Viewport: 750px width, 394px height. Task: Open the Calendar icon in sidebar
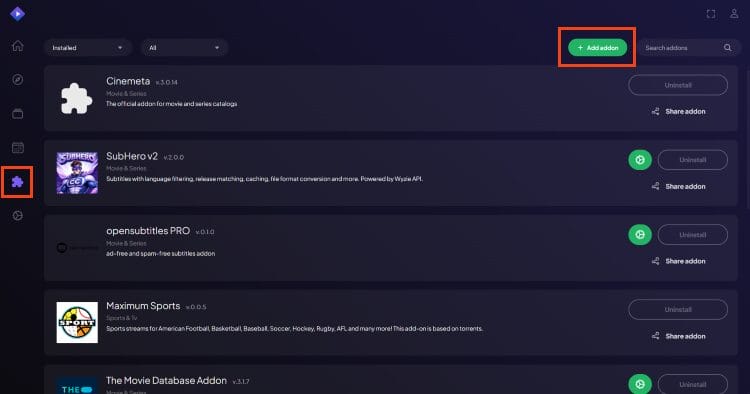tap(18, 148)
